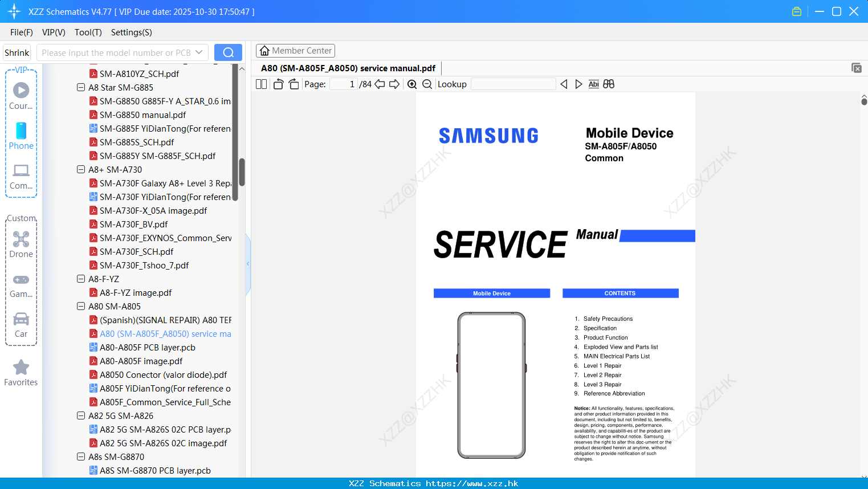Select the Game console category
The width and height of the screenshot is (868, 489).
coord(21,285)
